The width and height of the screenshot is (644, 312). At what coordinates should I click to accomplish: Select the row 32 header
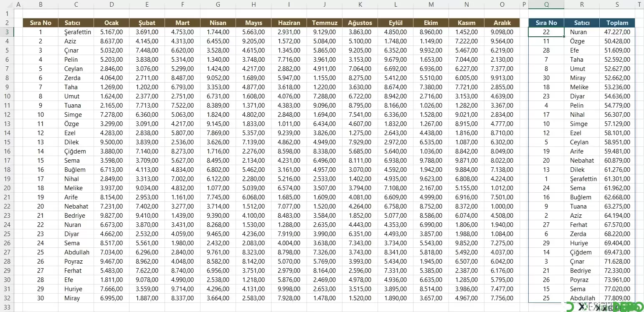click(7, 298)
